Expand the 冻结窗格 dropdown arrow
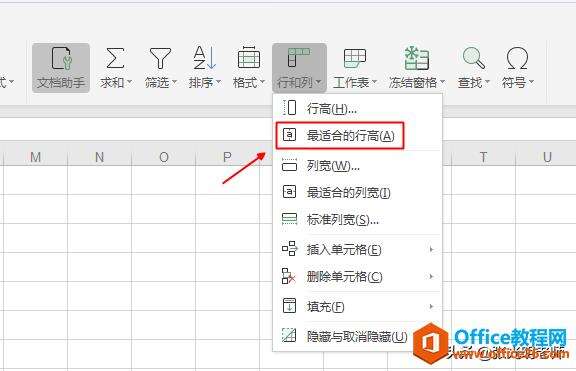This screenshot has height=371, width=576. (x=442, y=82)
